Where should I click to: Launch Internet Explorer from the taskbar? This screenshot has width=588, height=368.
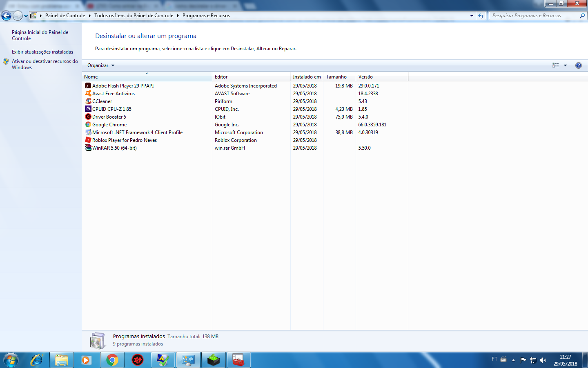pos(37,360)
